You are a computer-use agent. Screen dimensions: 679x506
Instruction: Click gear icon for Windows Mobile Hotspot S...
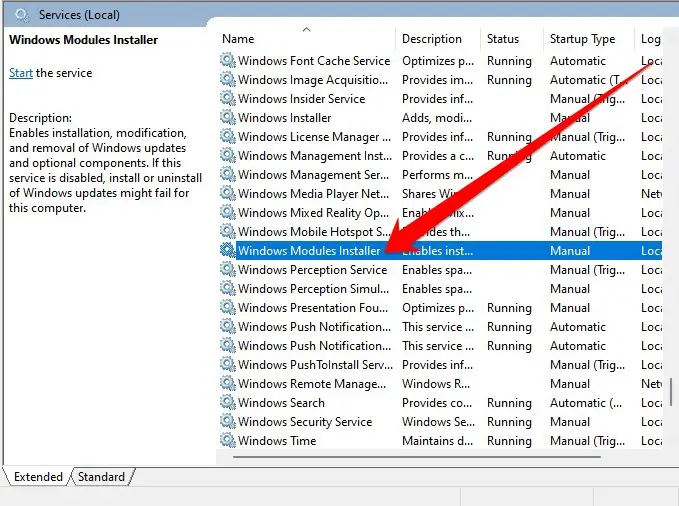[227, 232]
